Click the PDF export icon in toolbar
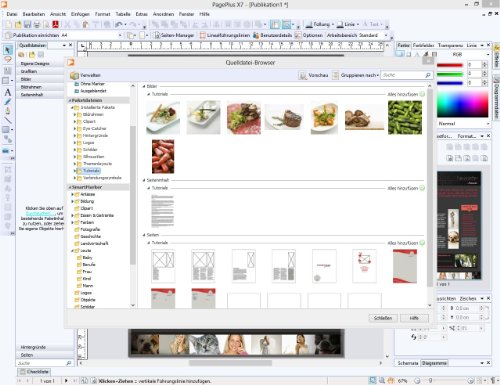500x385 pixels. coord(55,24)
